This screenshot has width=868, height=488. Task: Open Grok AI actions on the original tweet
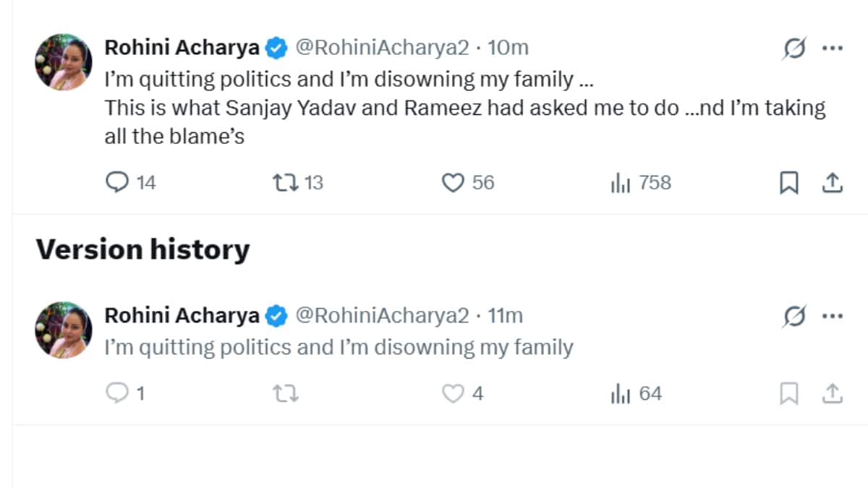click(793, 315)
